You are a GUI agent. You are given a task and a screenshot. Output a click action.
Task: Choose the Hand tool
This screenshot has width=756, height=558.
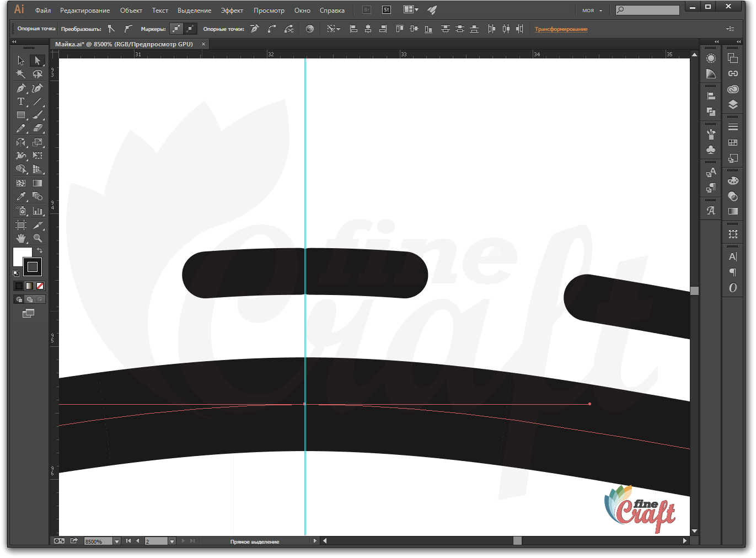click(x=20, y=238)
